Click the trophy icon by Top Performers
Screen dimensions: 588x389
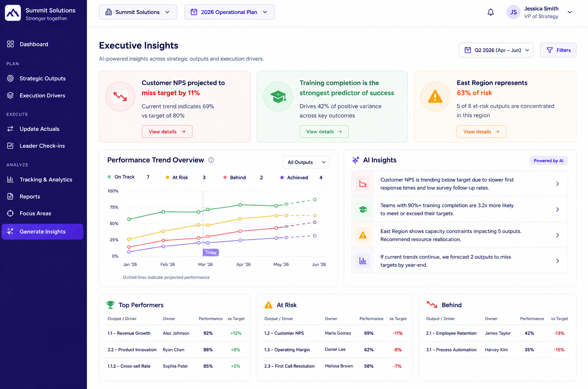coord(110,305)
